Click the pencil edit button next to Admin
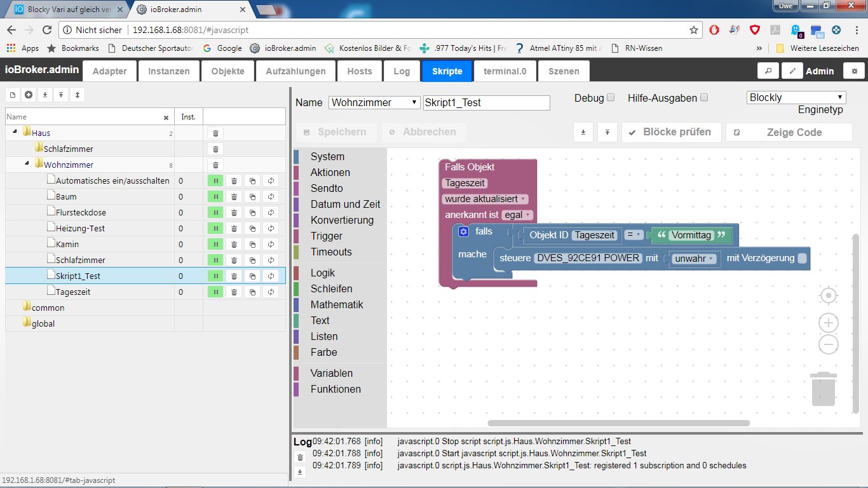Viewport: 868px width, 488px height. (x=792, y=71)
